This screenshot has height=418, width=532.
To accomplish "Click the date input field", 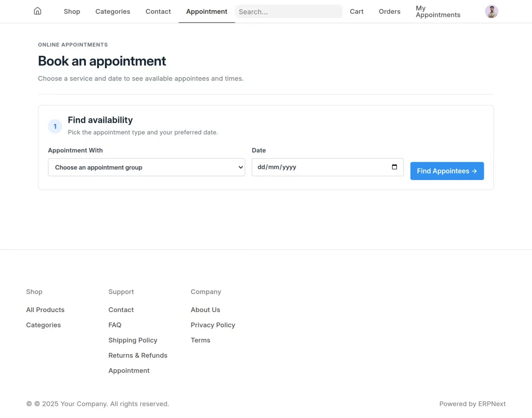I will coord(328,167).
